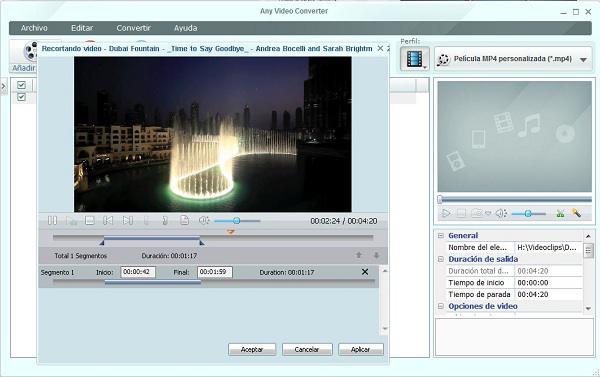Click the Tiempo de parada value 00:04:20
600x377 pixels.
[533, 295]
